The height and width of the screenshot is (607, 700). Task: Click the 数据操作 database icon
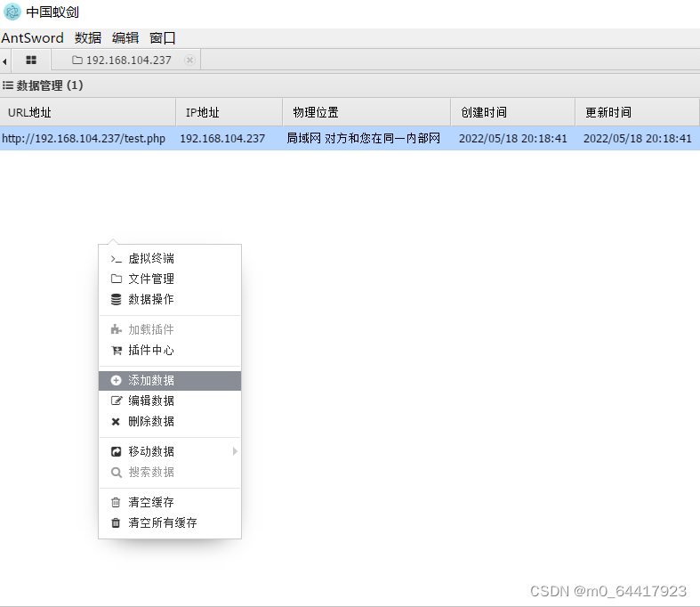tap(116, 299)
